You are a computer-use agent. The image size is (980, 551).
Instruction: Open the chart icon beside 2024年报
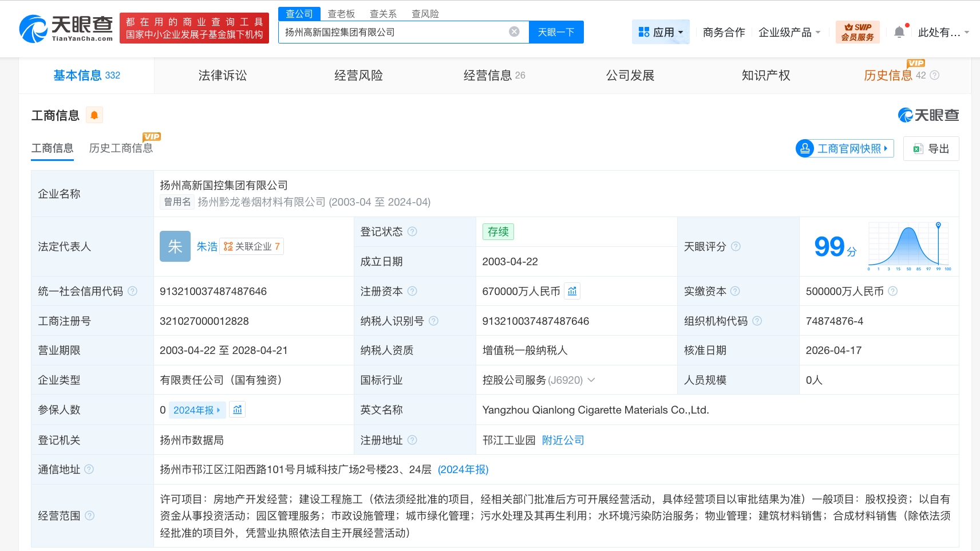tap(238, 410)
